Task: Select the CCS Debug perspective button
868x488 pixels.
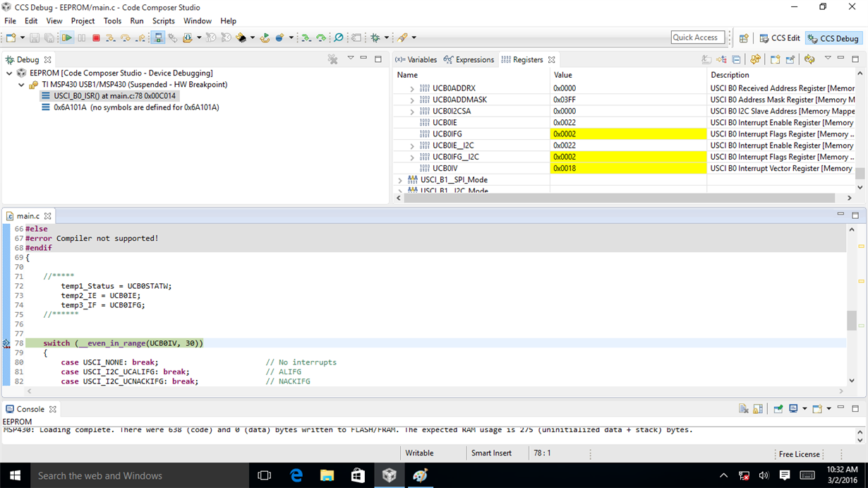Action: [833, 38]
